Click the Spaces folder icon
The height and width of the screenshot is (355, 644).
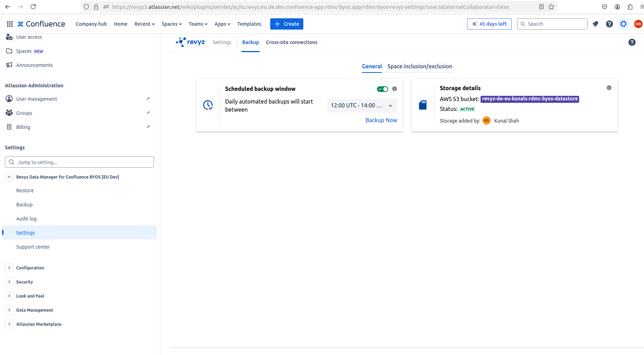(x=9, y=51)
